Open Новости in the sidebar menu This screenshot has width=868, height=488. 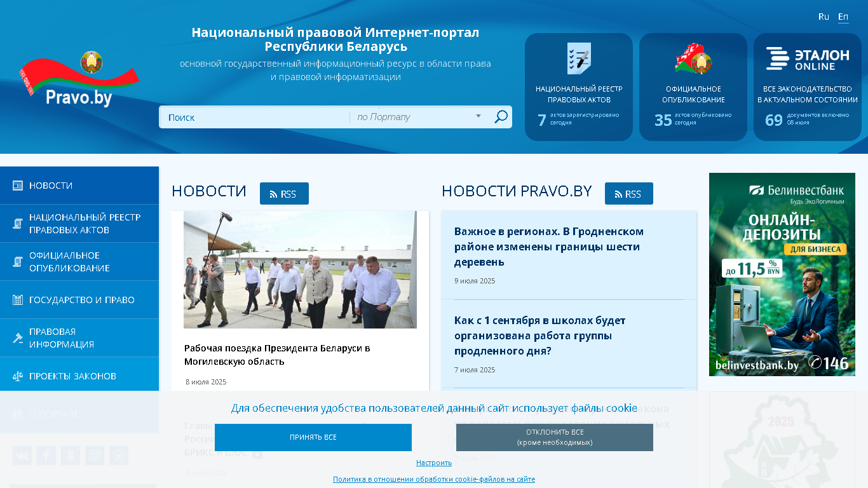tap(79, 186)
